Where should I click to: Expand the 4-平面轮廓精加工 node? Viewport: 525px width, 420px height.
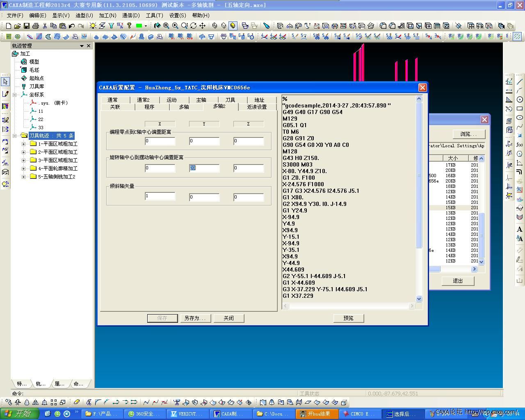[23, 169]
